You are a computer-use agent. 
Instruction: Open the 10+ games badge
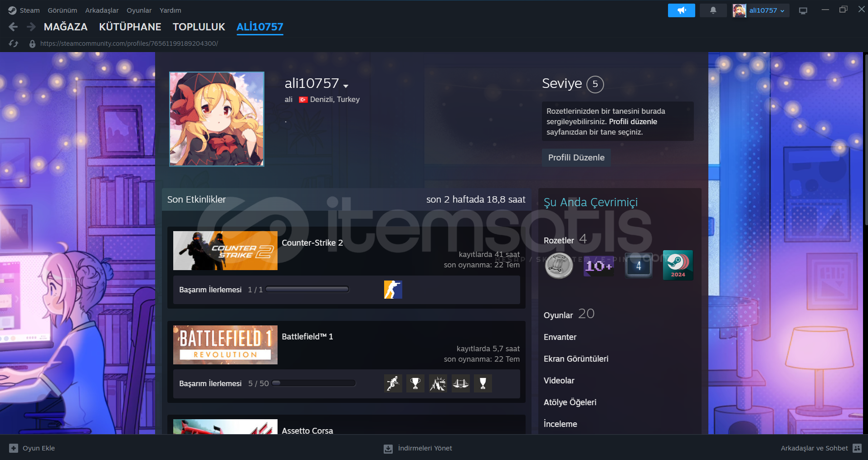point(599,266)
